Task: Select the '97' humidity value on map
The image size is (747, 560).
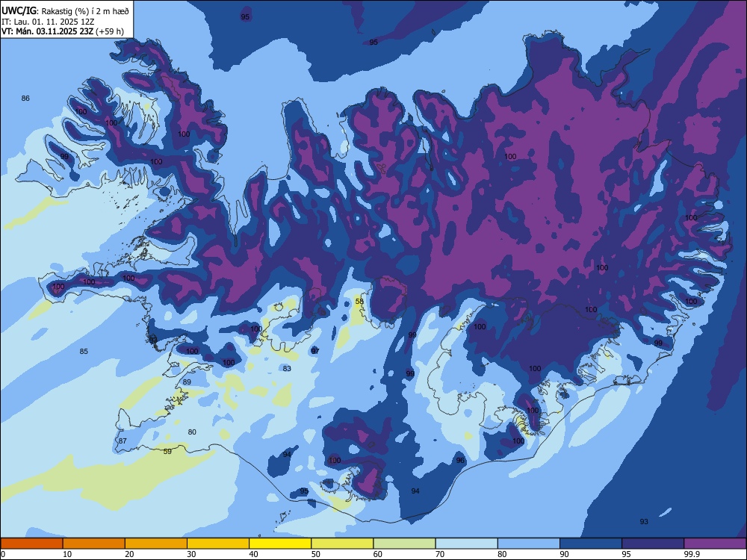Action: click(315, 351)
